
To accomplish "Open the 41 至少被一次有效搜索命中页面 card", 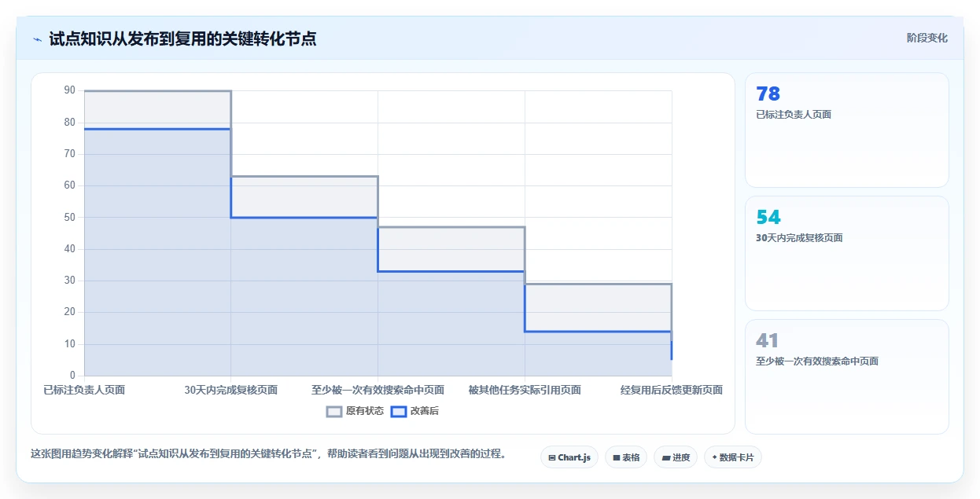I will (847, 376).
